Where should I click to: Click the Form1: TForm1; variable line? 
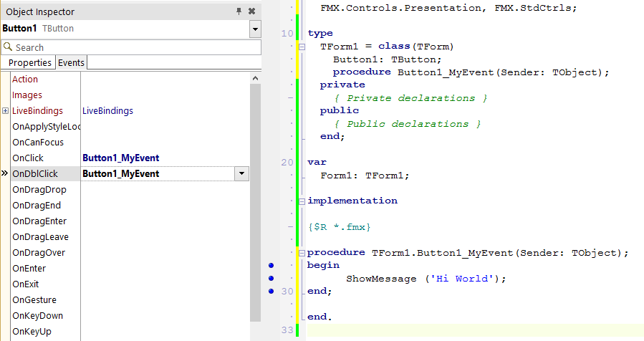click(x=365, y=176)
